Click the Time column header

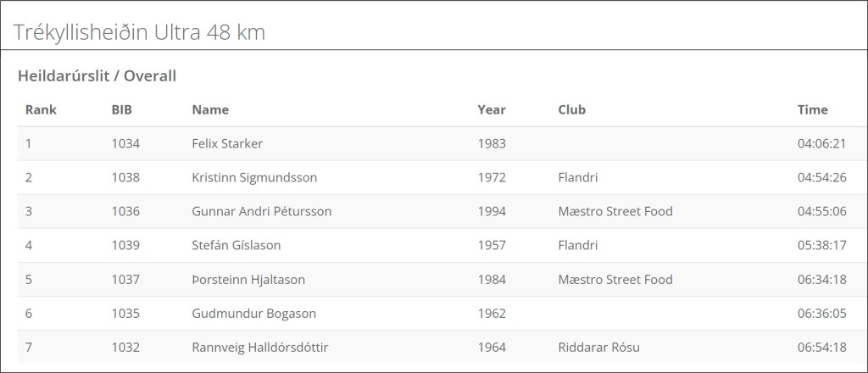tap(813, 109)
